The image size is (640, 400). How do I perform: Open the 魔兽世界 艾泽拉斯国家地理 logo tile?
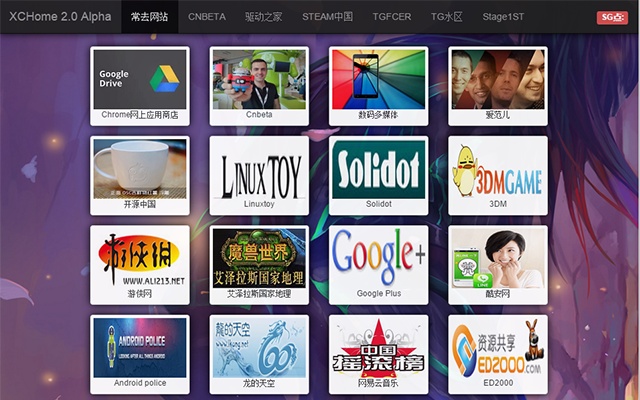[259, 258]
